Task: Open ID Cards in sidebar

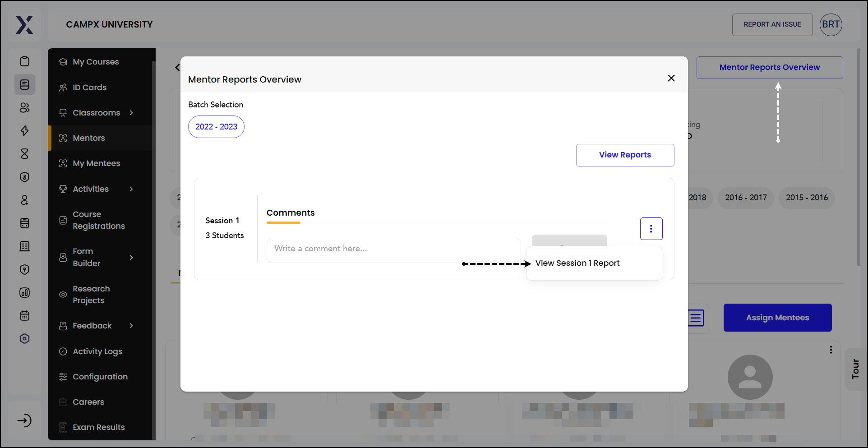Action: tap(89, 88)
